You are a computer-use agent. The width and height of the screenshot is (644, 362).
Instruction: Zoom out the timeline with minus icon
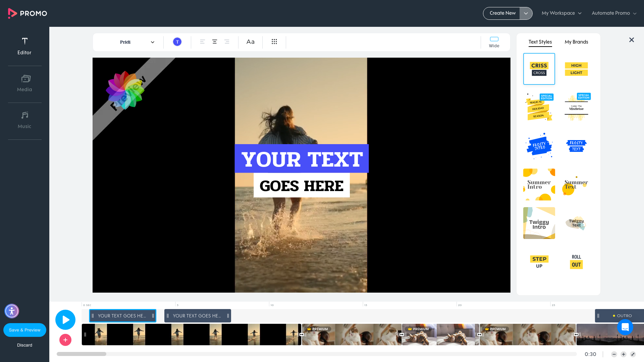coord(614,354)
